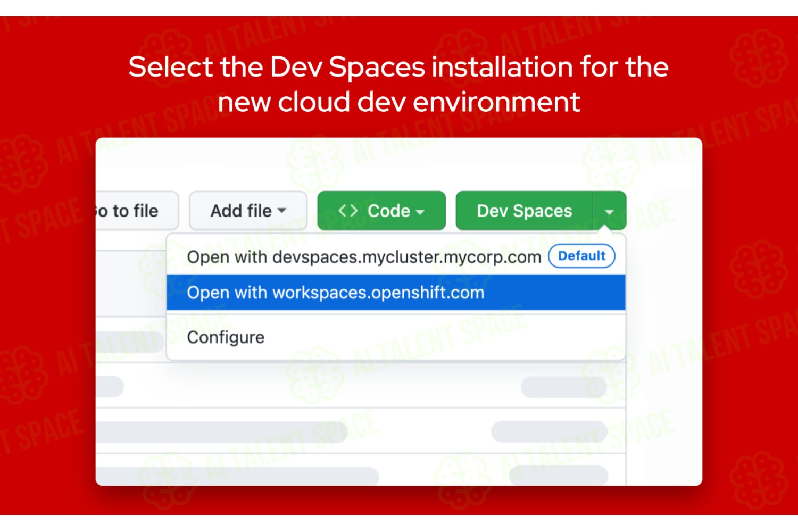Expand the Dev Spaces dropdown arrow
Image resolution: width=798 pixels, height=532 pixels.
[x=610, y=211]
